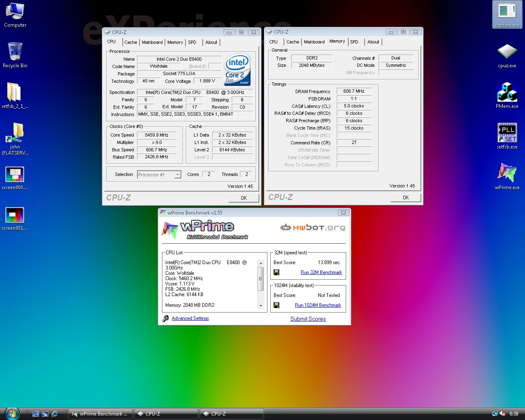
Task: Open the Mainboard tab in left CPU-Z
Action: coord(152,42)
